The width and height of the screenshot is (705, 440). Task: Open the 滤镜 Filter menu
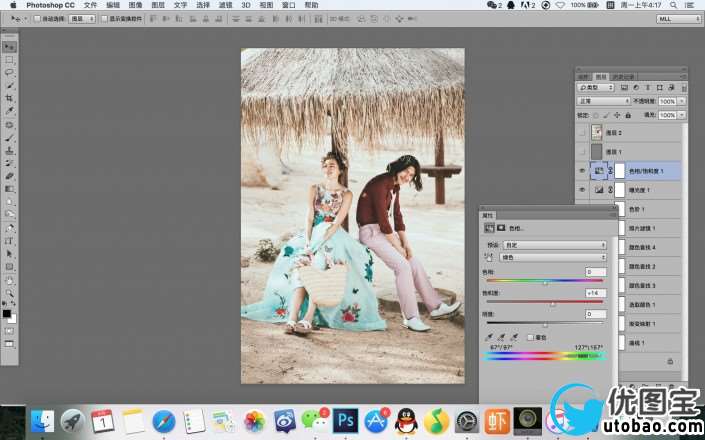225,5
